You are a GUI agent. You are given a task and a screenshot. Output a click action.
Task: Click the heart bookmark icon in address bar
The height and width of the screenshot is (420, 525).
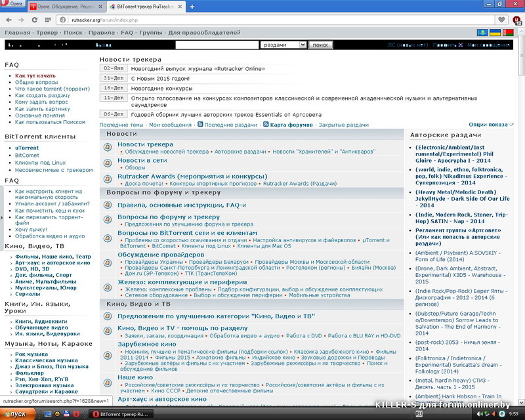[x=502, y=20]
